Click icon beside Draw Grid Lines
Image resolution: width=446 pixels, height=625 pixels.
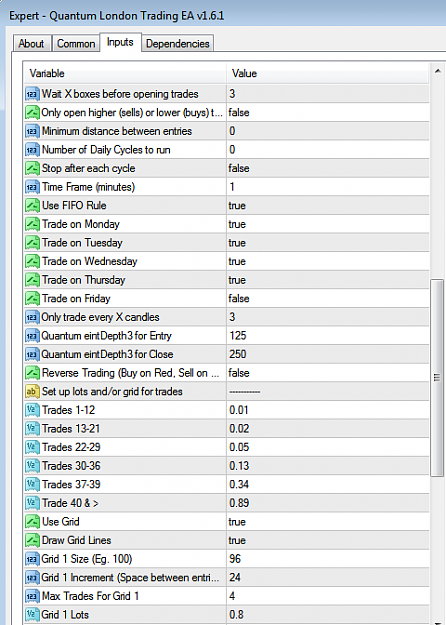pyautogui.click(x=32, y=540)
